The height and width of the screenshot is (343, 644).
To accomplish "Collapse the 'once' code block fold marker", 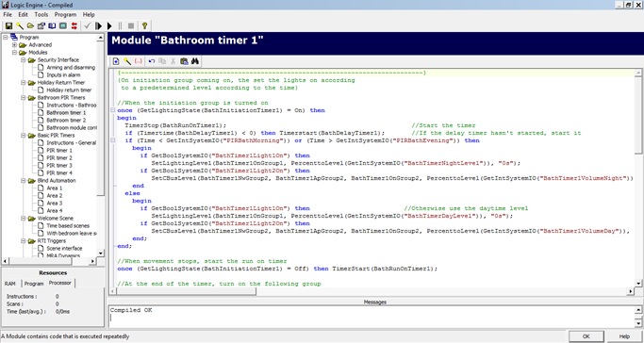I will [x=113, y=110].
